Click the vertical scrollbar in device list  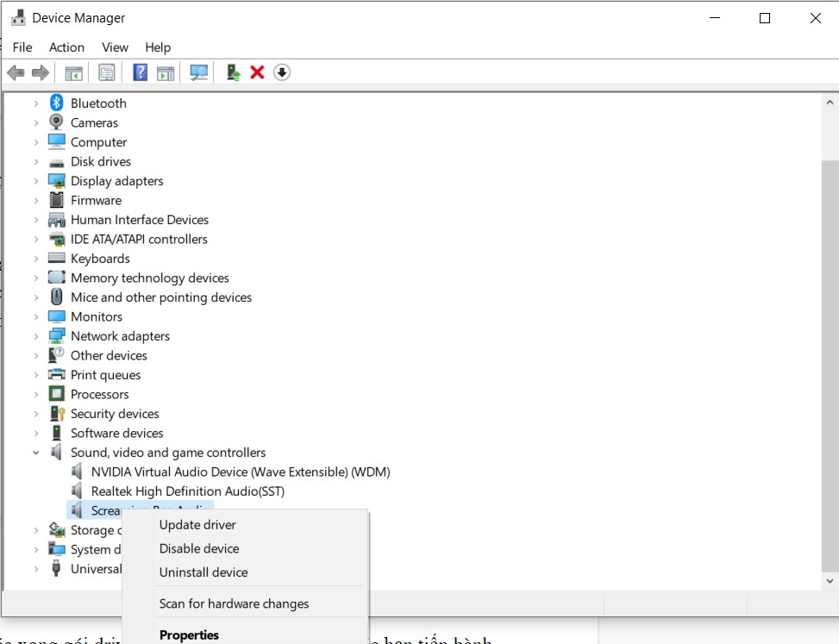829,345
